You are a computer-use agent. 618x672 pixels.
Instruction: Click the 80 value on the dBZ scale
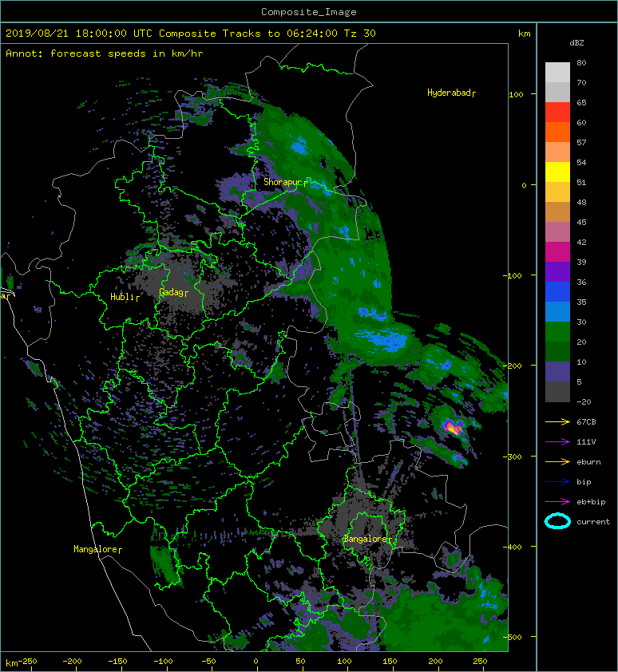581,62
